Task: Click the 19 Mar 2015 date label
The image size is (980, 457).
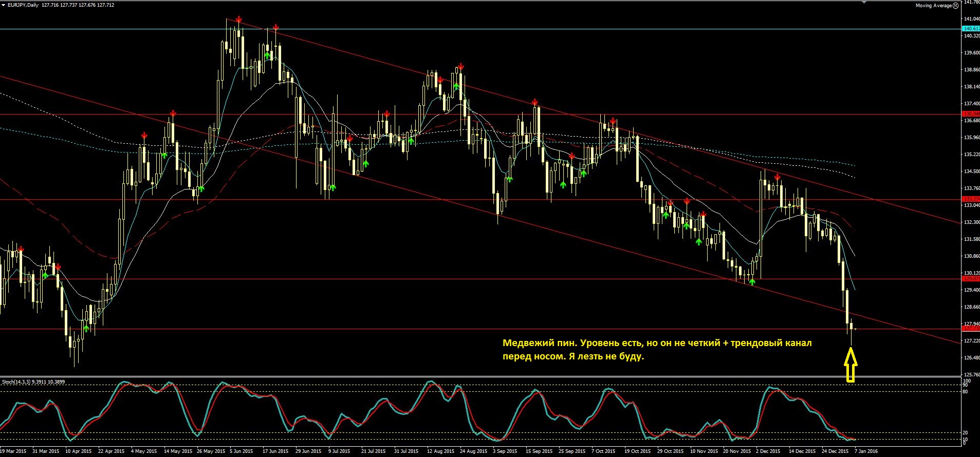Action: [13, 451]
